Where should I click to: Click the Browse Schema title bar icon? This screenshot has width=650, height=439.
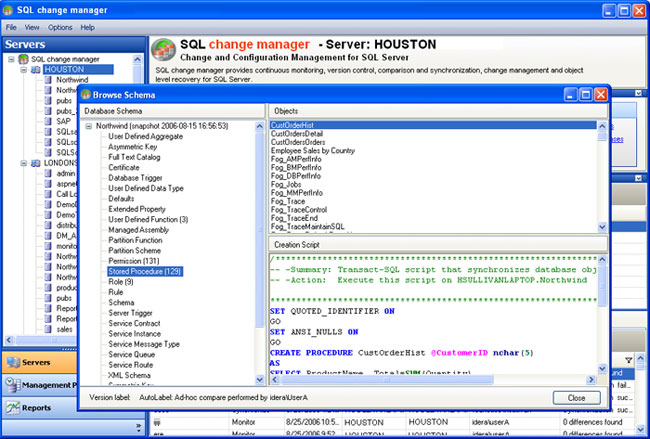click(x=86, y=95)
